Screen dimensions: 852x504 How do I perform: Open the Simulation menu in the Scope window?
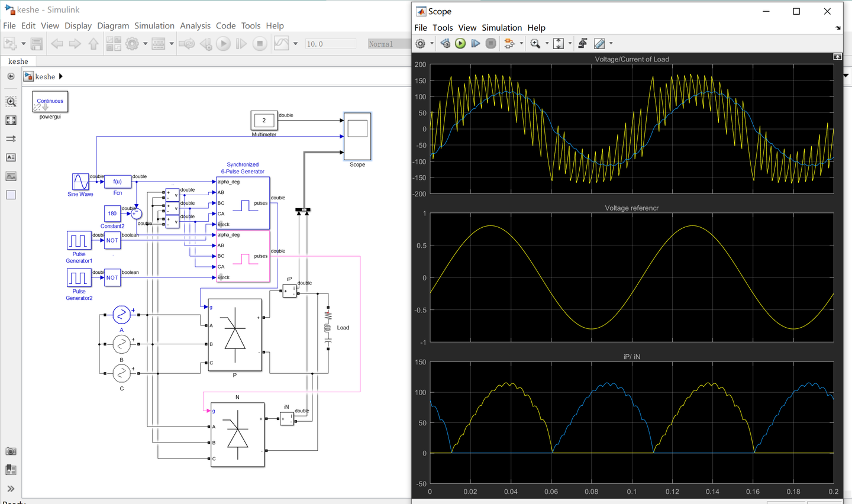501,27
